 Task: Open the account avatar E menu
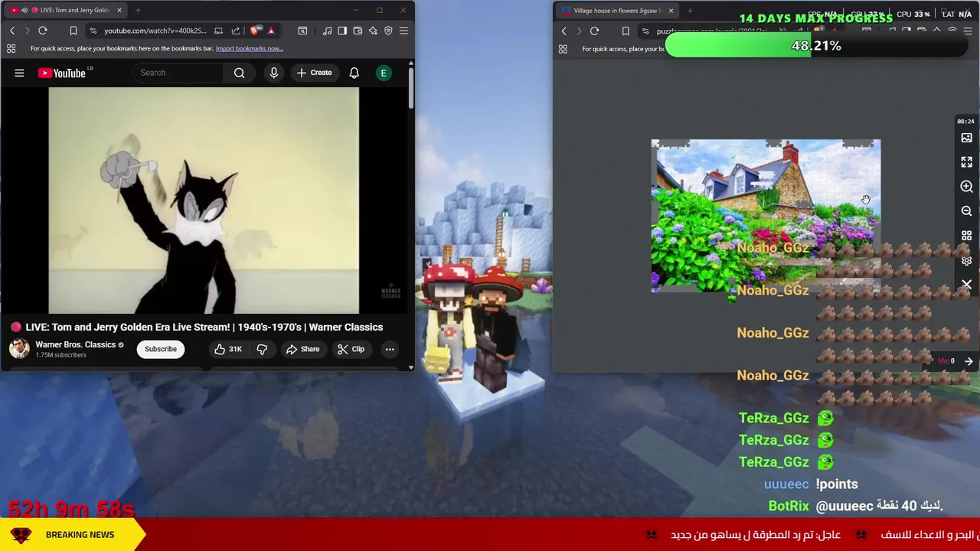384,73
